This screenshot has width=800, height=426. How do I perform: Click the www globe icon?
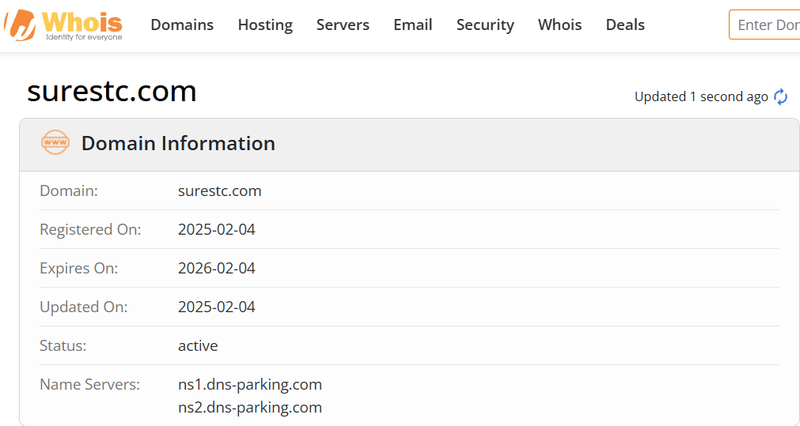point(55,142)
